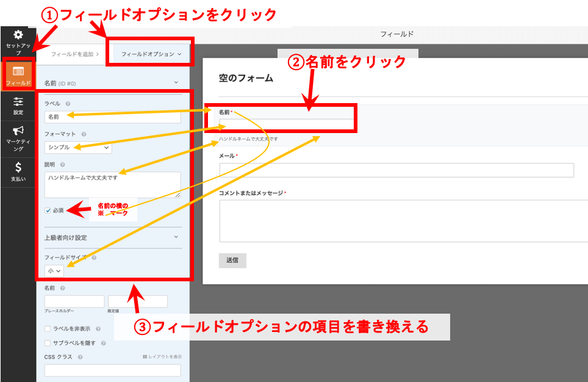Click レイアウトを表示 link
The width and height of the screenshot is (588, 382).
[x=162, y=357]
